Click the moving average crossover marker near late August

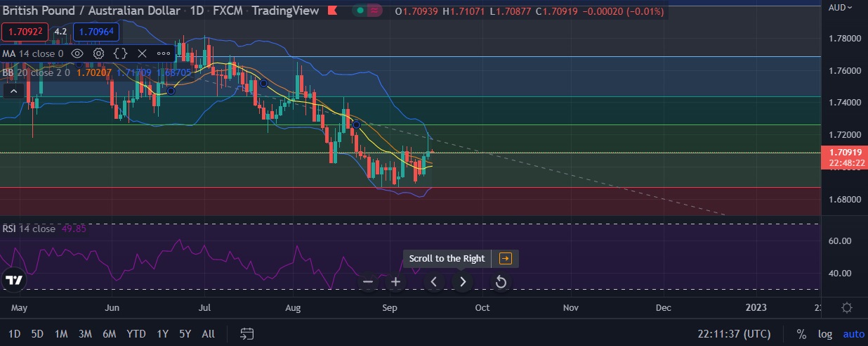point(356,124)
